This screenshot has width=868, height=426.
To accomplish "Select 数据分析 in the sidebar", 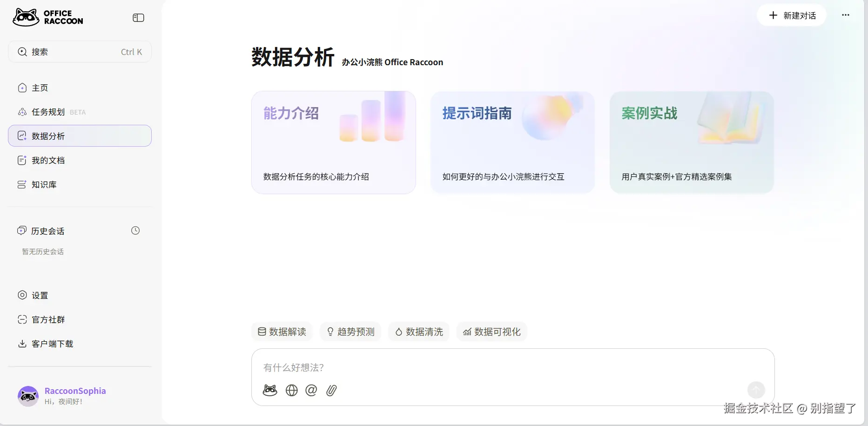I will pyautogui.click(x=80, y=136).
